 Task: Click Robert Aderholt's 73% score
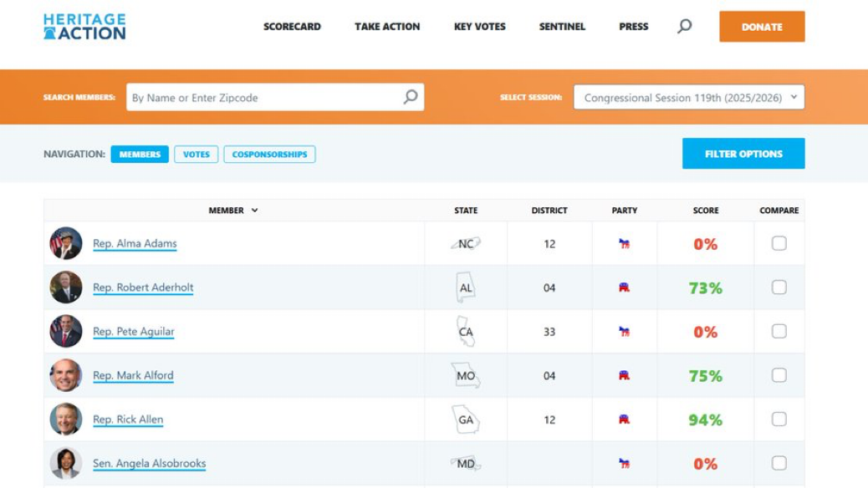pos(705,288)
